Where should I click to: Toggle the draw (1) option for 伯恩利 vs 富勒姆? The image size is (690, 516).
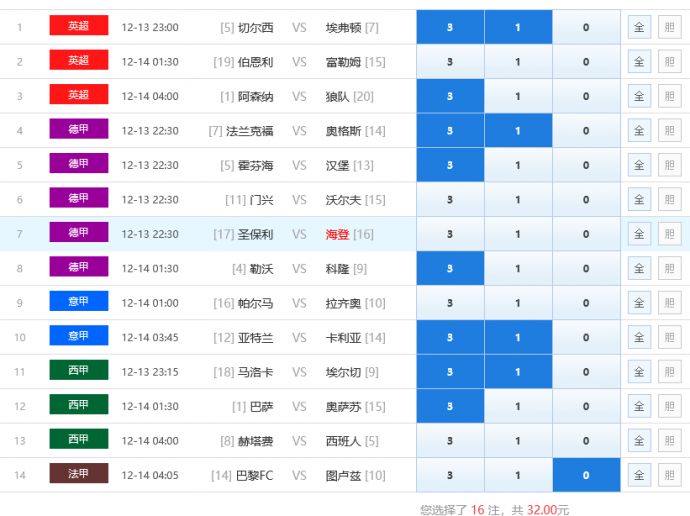point(517,62)
